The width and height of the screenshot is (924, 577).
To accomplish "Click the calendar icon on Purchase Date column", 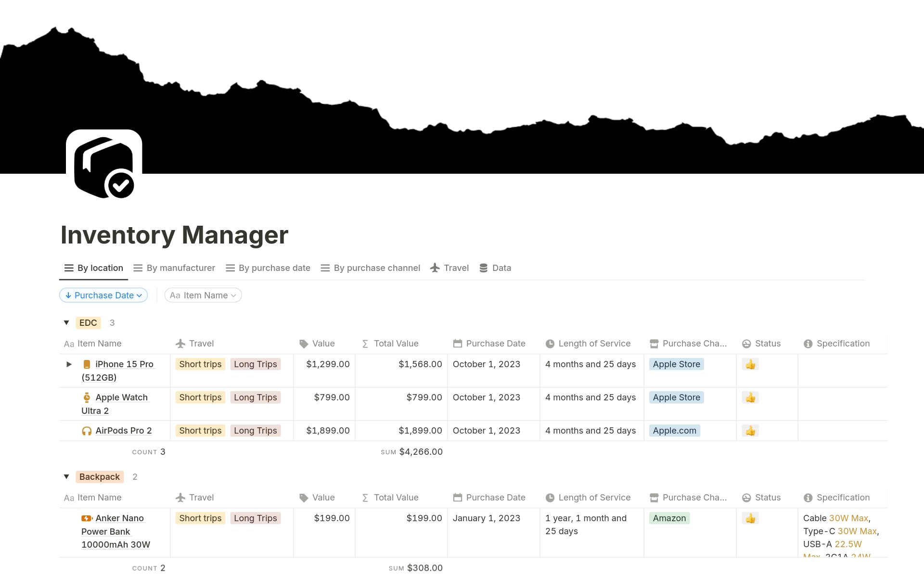I will coord(458,344).
